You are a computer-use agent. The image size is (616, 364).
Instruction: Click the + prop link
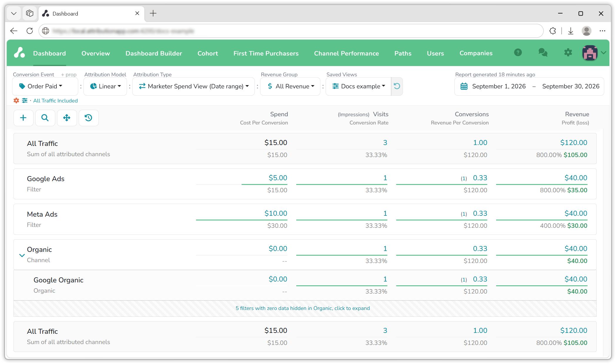coord(69,75)
